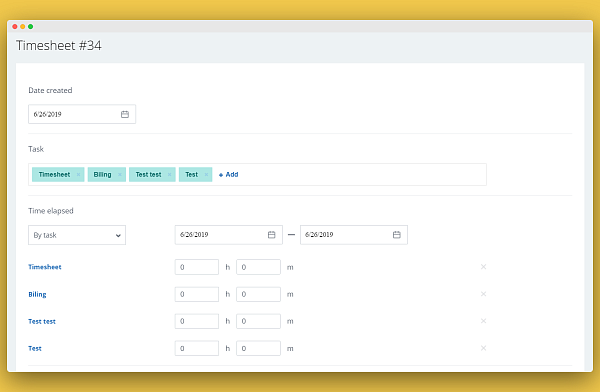This screenshot has width=600, height=392.
Task: Focus the Biling minutes input
Action: coord(258,294)
